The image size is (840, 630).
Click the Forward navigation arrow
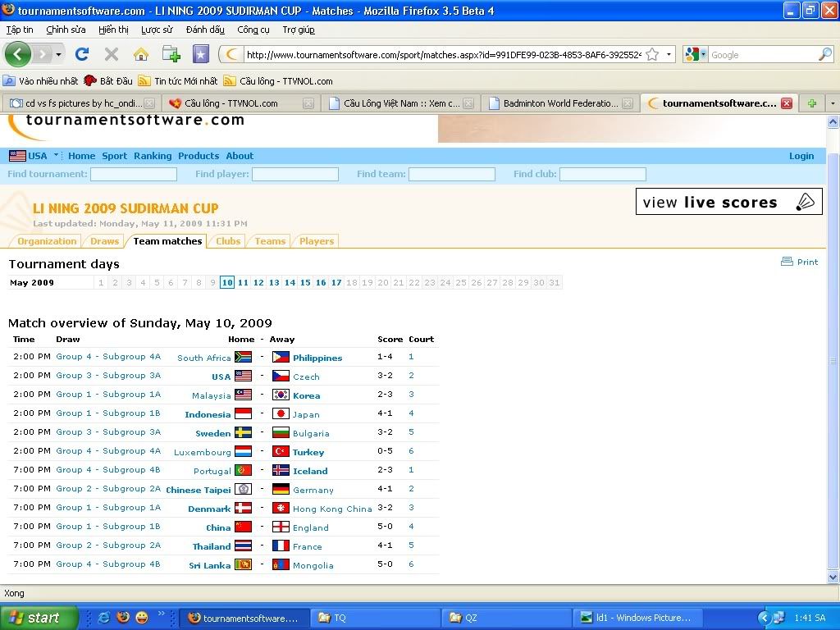pos(43,54)
